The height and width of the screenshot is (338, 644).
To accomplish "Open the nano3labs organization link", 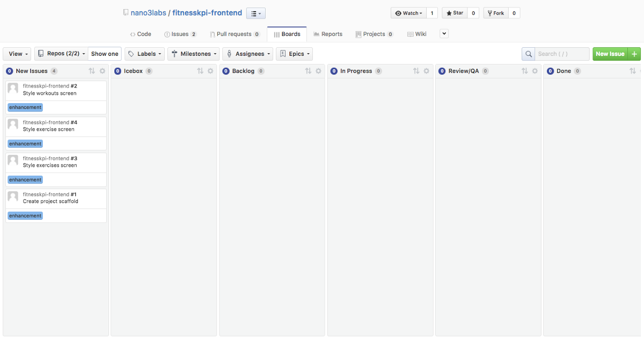I will coord(148,13).
